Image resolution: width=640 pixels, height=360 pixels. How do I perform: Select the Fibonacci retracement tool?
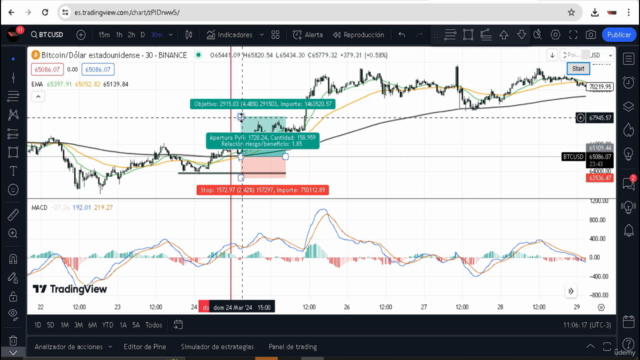pos(13,96)
